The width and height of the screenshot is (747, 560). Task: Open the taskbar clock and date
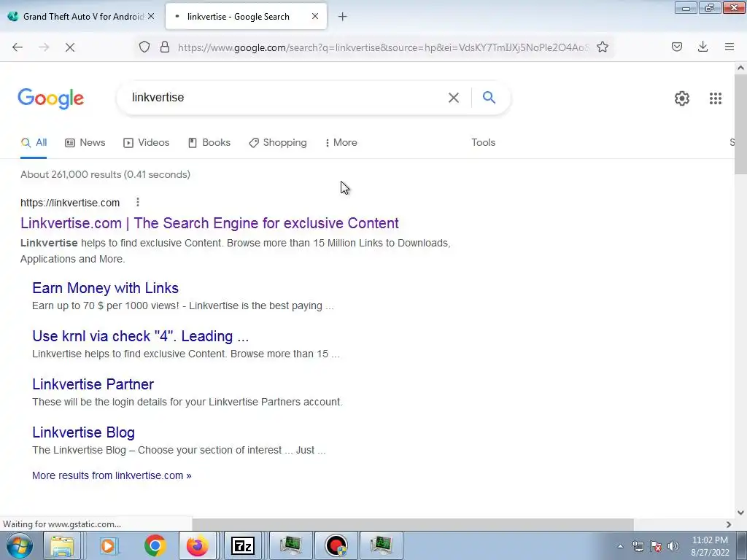[x=710, y=546]
